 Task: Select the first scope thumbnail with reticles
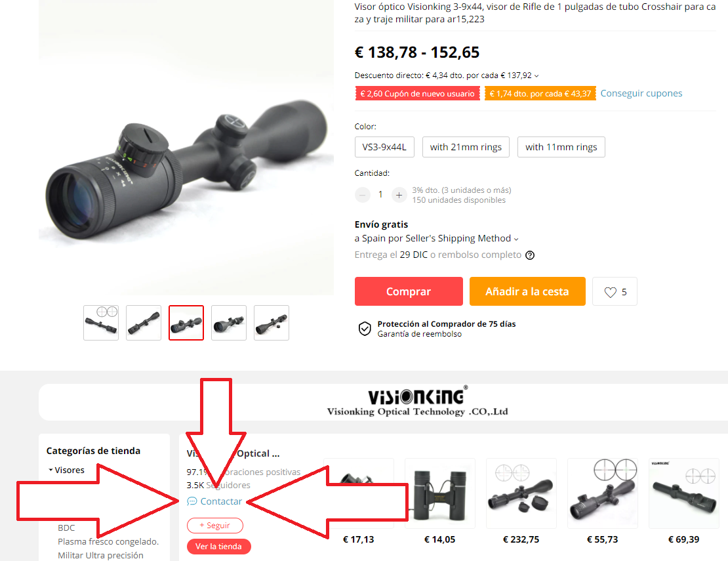pos(101,323)
